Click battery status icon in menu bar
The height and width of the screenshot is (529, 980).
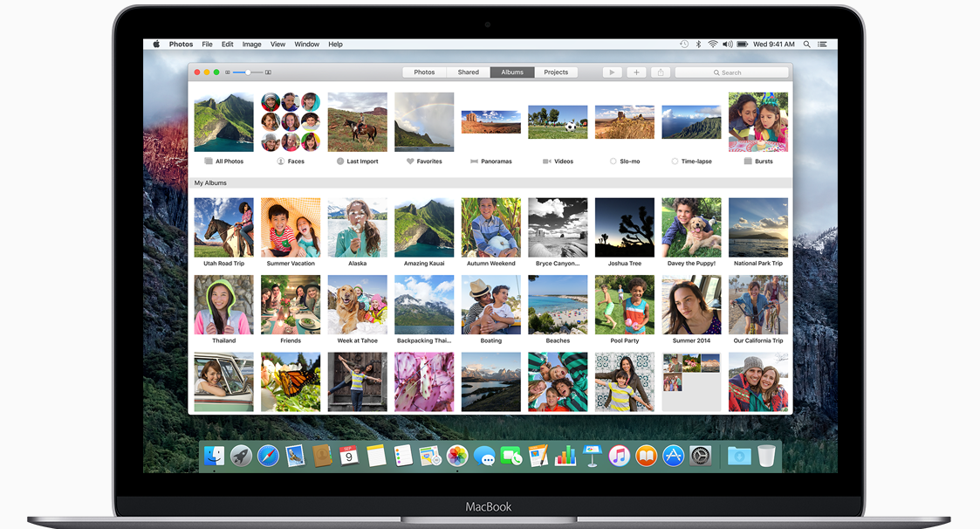coord(743,45)
